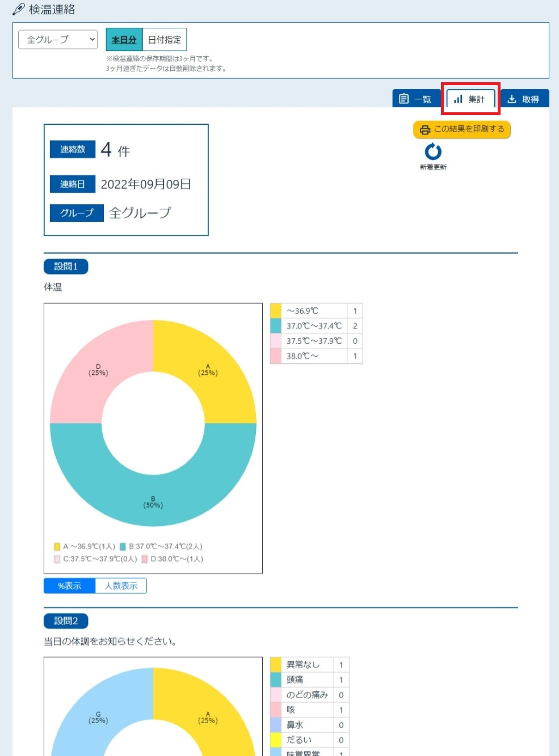Open the 全グループ group dropdown

click(58, 40)
